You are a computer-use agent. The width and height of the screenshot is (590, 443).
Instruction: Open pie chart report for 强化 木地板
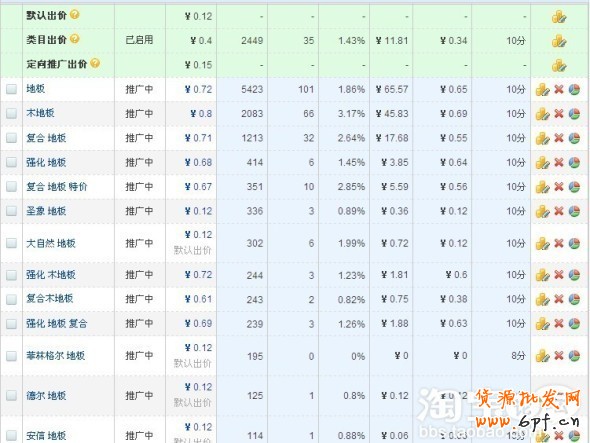(x=574, y=275)
